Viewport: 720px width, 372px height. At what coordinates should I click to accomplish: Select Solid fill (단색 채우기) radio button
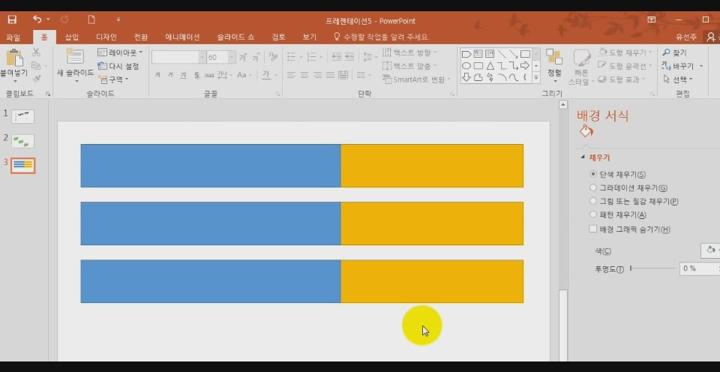(593, 175)
